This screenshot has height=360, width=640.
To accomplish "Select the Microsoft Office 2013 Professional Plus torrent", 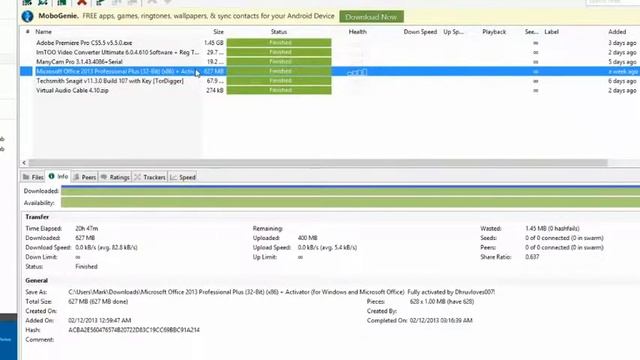I will pyautogui.click(x=115, y=71).
